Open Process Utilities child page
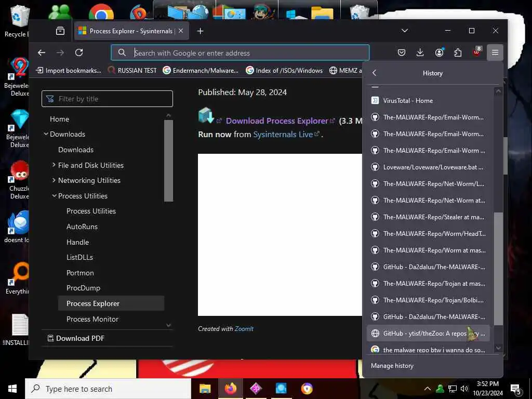The width and height of the screenshot is (532, 399). point(91,211)
